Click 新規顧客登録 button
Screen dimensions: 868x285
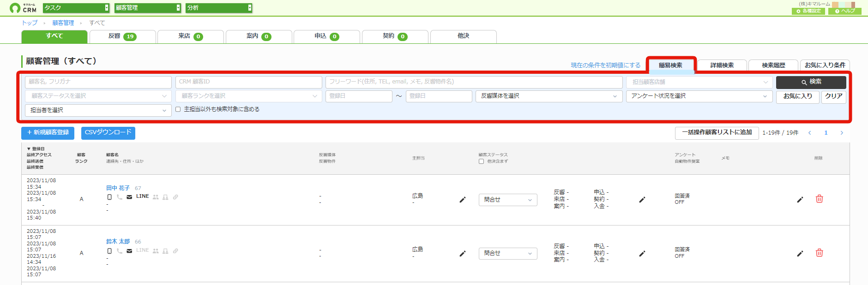tap(48, 133)
